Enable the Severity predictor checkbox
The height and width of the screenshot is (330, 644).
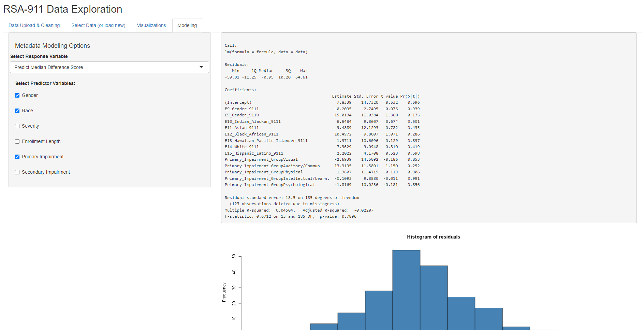pos(17,126)
